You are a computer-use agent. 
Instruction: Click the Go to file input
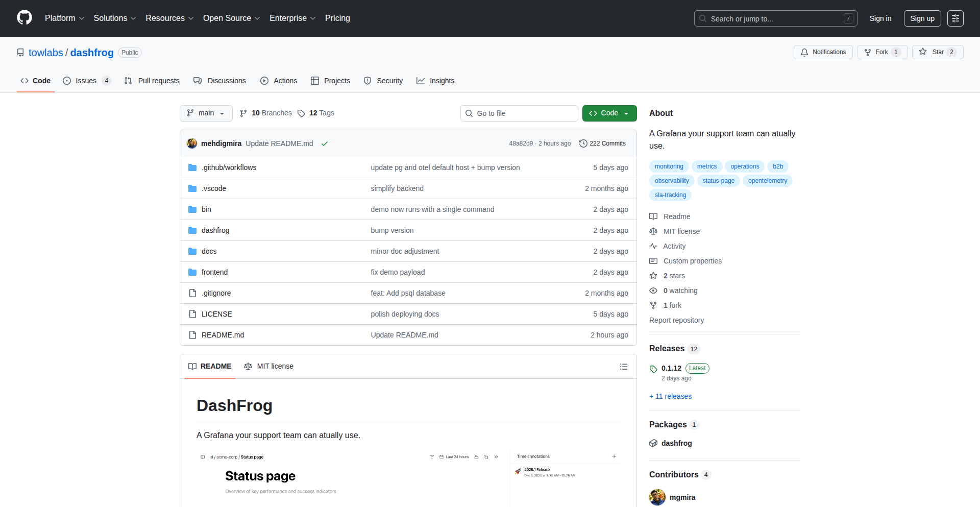pos(519,113)
